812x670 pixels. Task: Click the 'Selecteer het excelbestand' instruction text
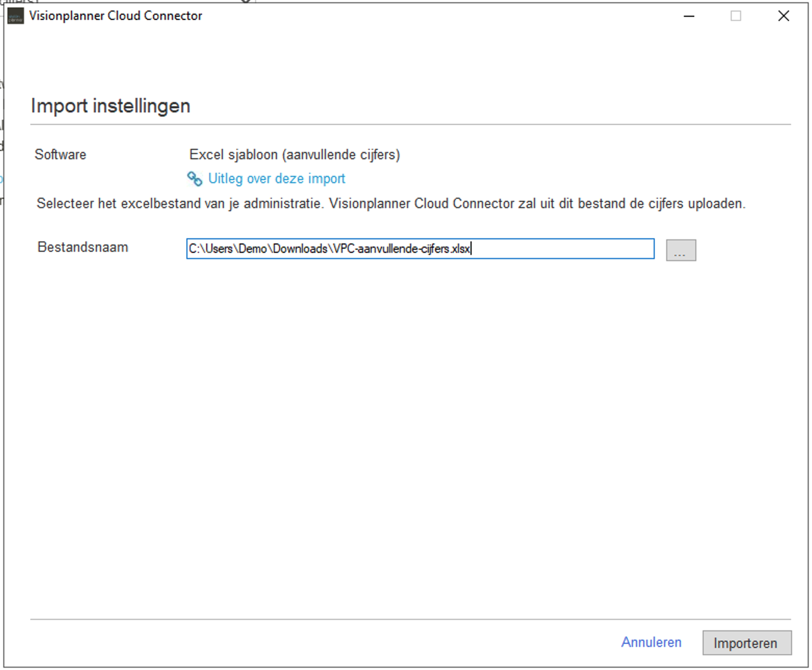pos(391,203)
